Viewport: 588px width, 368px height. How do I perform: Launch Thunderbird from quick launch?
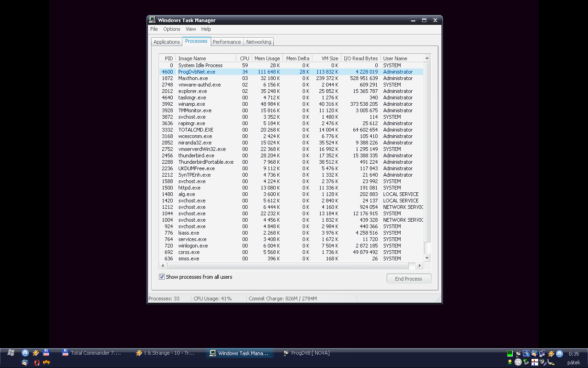(25, 362)
